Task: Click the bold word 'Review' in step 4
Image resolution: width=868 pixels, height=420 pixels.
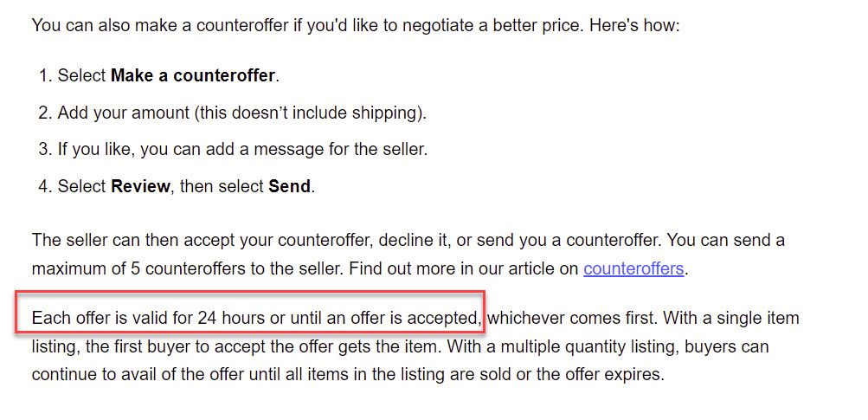Action: tap(140, 186)
